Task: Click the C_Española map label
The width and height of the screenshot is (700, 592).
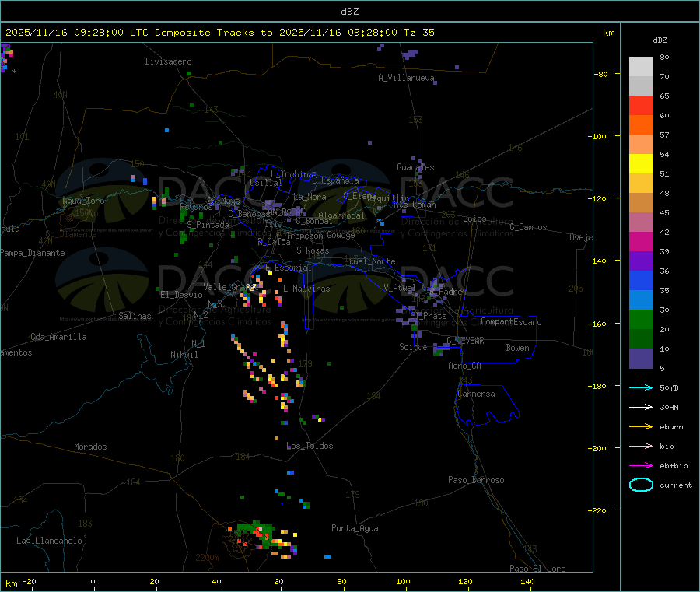Action: pos(335,180)
